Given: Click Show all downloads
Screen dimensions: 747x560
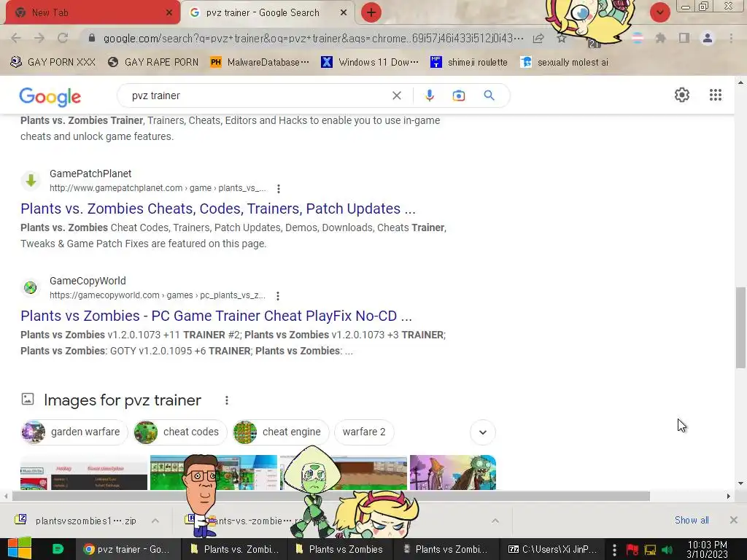Looking at the screenshot, I should coord(692,520).
